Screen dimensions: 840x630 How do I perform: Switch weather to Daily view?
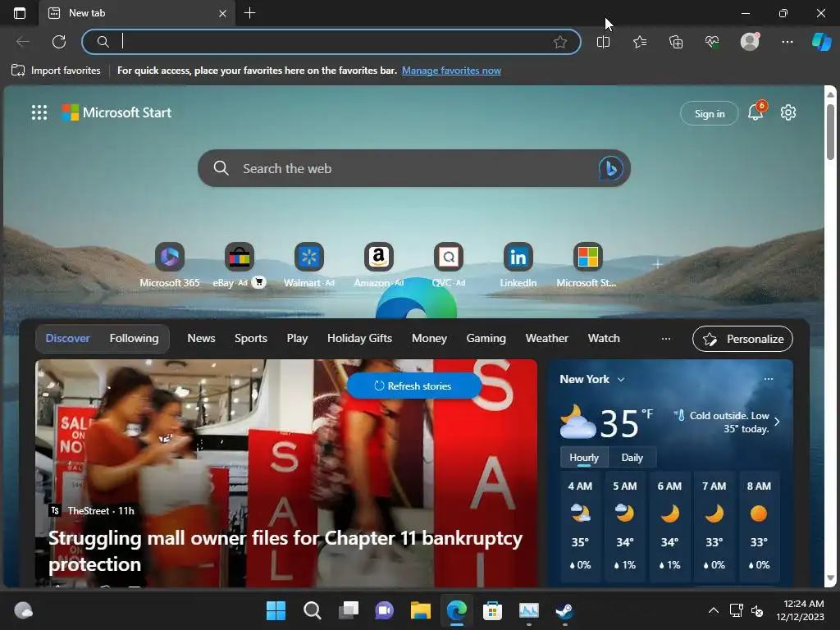[x=632, y=458]
